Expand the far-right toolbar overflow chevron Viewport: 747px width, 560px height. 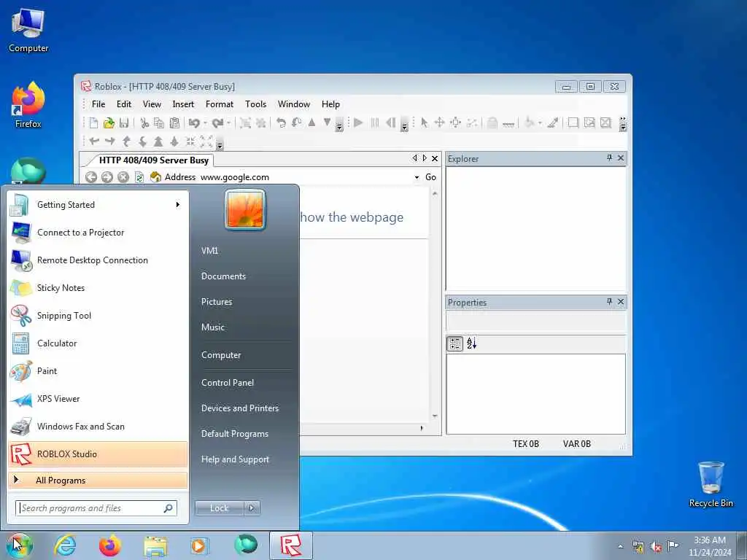tap(623, 124)
